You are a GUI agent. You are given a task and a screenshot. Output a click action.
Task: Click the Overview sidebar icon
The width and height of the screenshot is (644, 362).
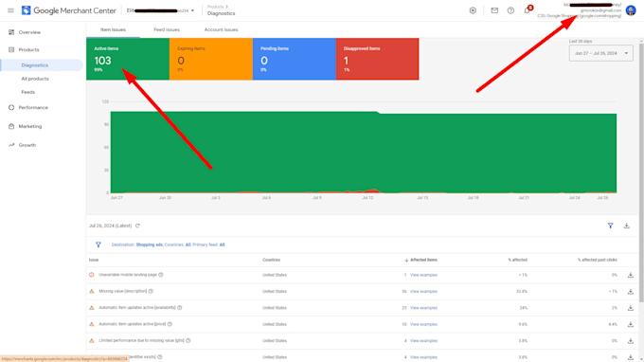point(11,32)
